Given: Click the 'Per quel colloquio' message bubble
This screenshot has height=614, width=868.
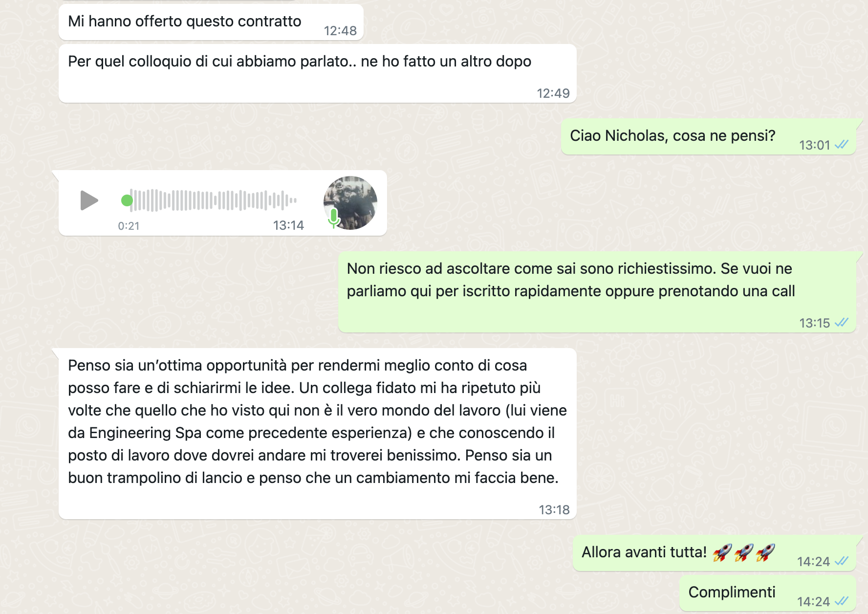Looking at the screenshot, I should [318, 73].
